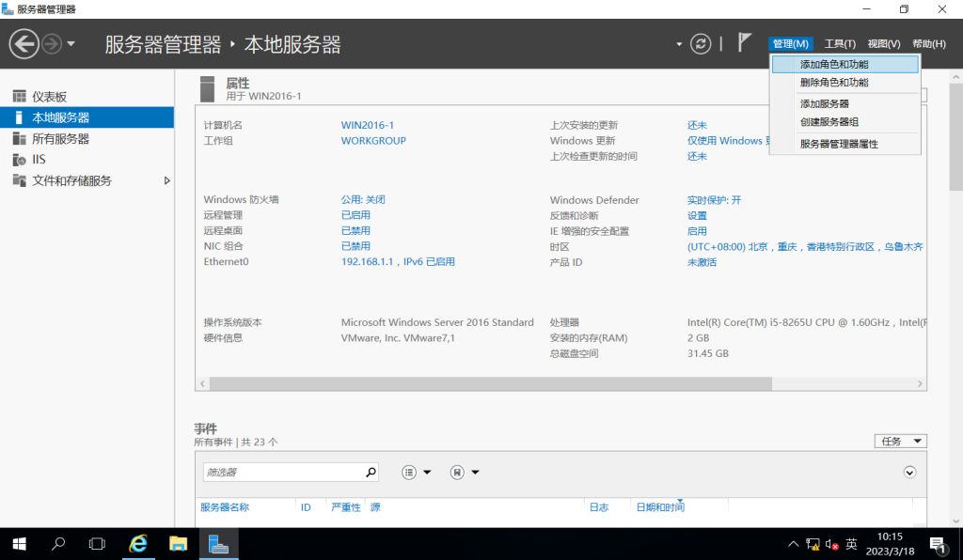This screenshot has width=963, height=560.
Task: Open IIS in the sidebar
Action: click(87, 160)
